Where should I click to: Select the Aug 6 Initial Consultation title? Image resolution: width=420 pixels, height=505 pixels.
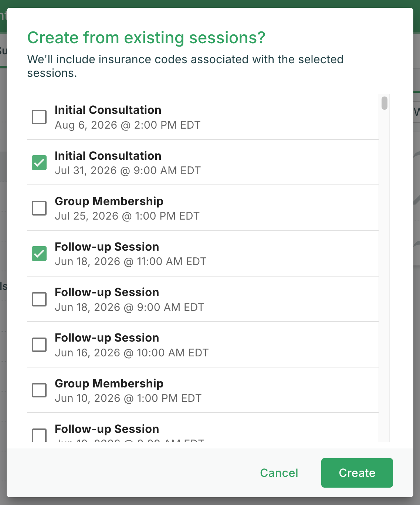tap(108, 110)
